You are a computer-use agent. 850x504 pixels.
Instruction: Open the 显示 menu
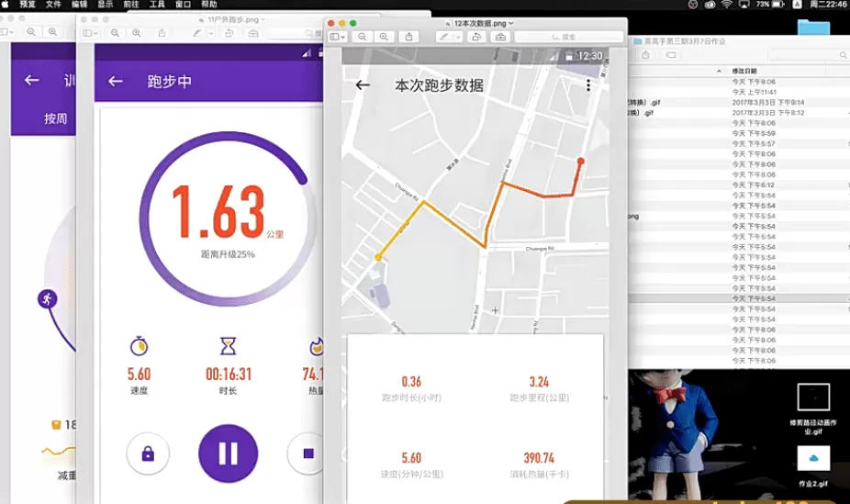106,5
